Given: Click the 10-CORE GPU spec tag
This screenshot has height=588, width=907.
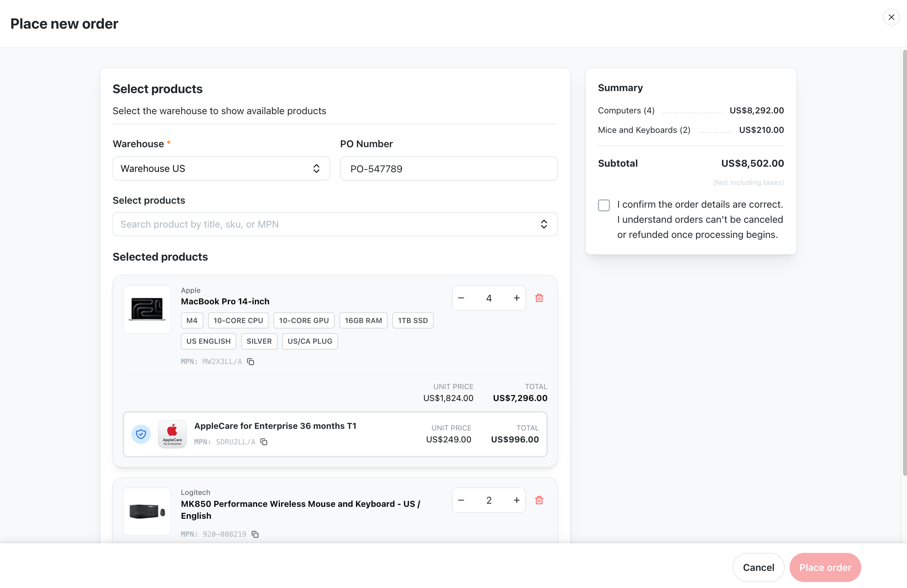Looking at the screenshot, I should (304, 320).
